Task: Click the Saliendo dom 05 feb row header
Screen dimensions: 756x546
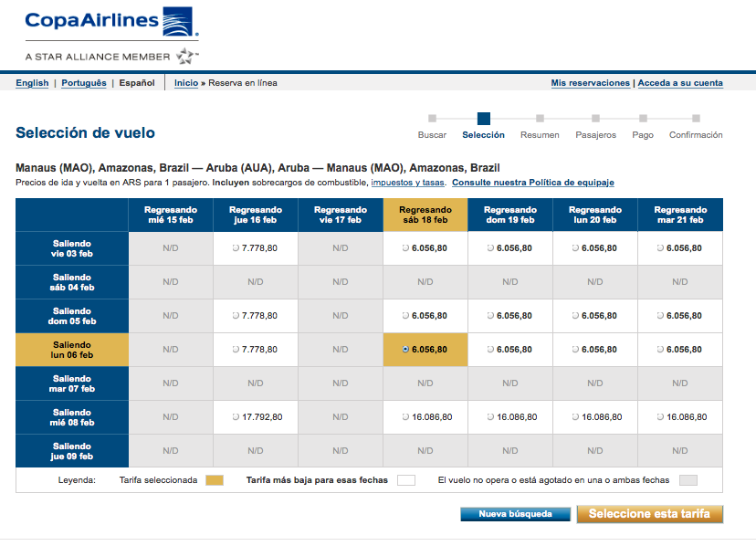Action: point(72,317)
